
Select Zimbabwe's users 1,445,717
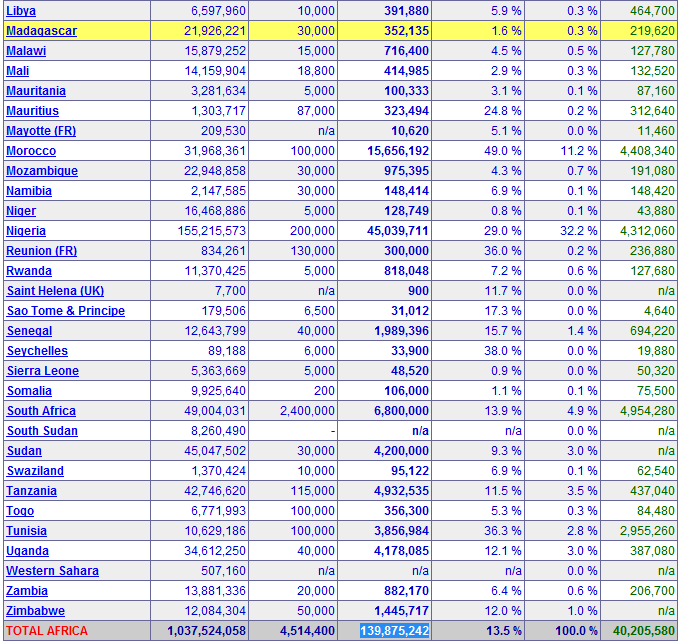tap(401, 610)
